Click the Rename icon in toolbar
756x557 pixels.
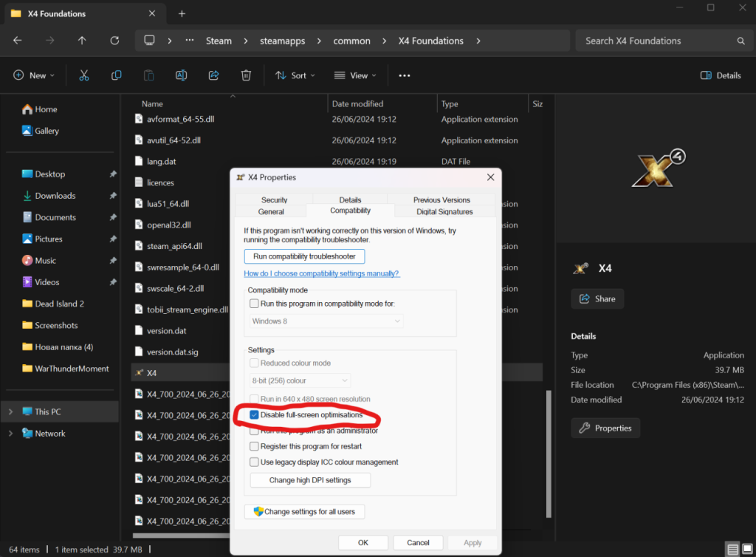(x=181, y=75)
